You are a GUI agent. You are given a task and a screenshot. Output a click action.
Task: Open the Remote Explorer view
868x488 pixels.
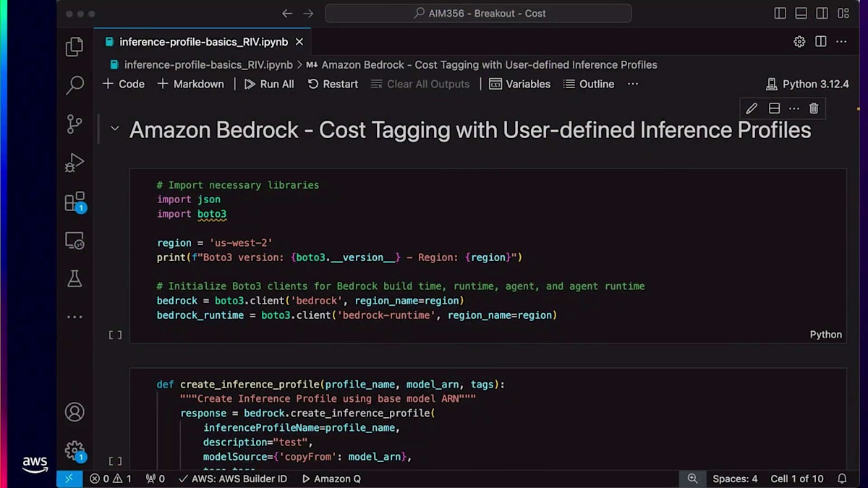(x=75, y=240)
